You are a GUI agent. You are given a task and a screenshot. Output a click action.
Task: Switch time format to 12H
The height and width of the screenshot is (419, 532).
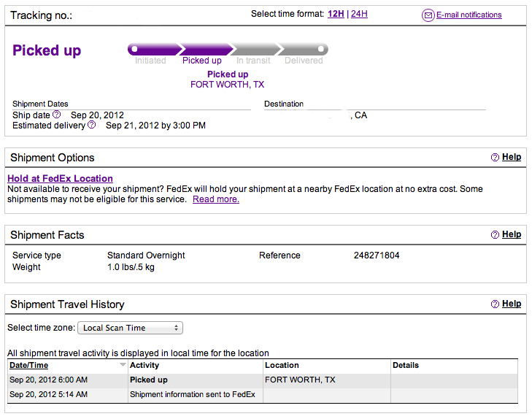(336, 14)
